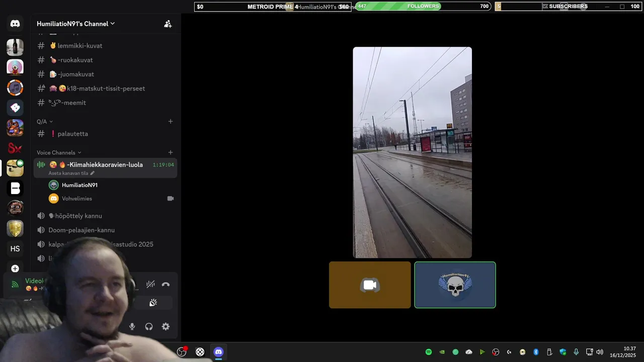Viewport: 644px width, 362px height.
Task: Open soundboard party popper button
Action: (x=153, y=303)
